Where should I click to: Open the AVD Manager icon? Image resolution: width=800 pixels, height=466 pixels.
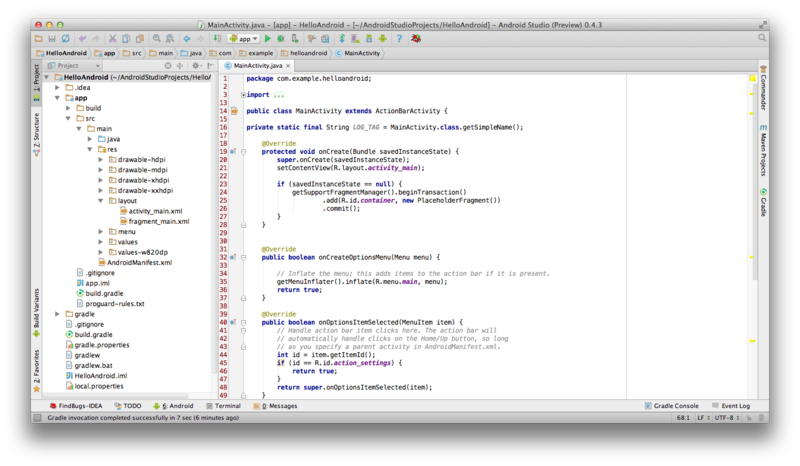[x=355, y=38]
